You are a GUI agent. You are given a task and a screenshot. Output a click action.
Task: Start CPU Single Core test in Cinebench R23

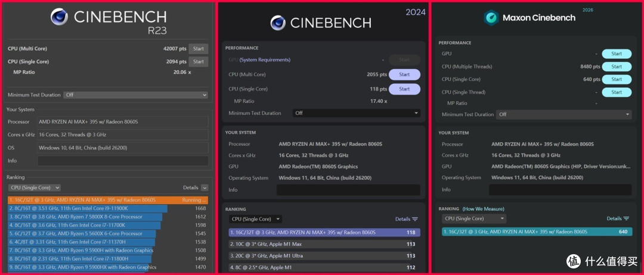pyautogui.click(x=199, y=62)
